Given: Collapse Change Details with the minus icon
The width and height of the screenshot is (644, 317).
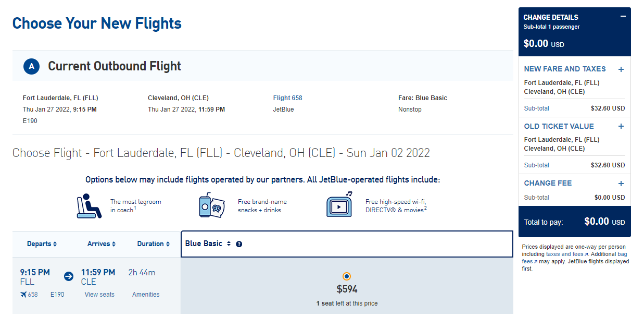Looking at the screenshot, I should click(623, 17).
